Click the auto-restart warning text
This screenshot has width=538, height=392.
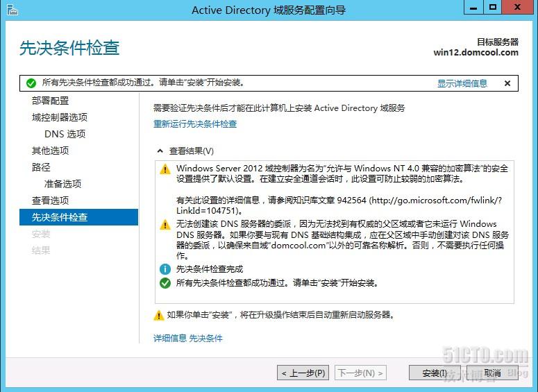tap(280, 315)
